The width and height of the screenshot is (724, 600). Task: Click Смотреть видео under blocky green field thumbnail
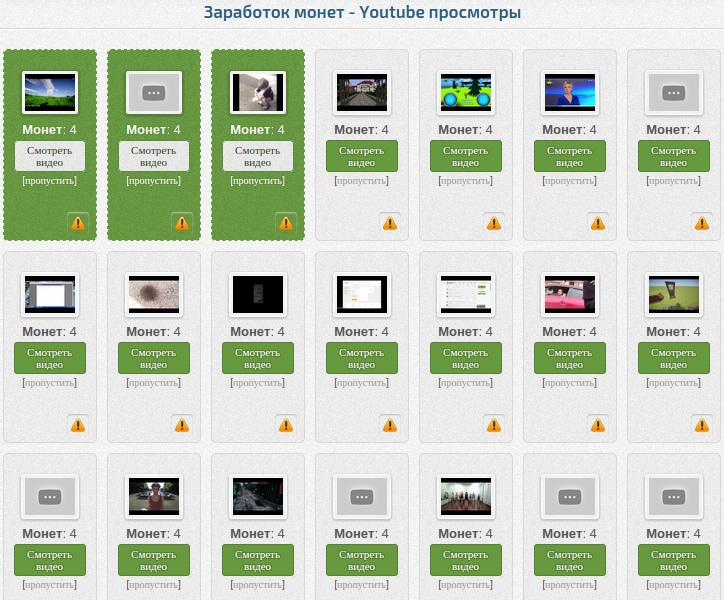(x=674, y=358)
